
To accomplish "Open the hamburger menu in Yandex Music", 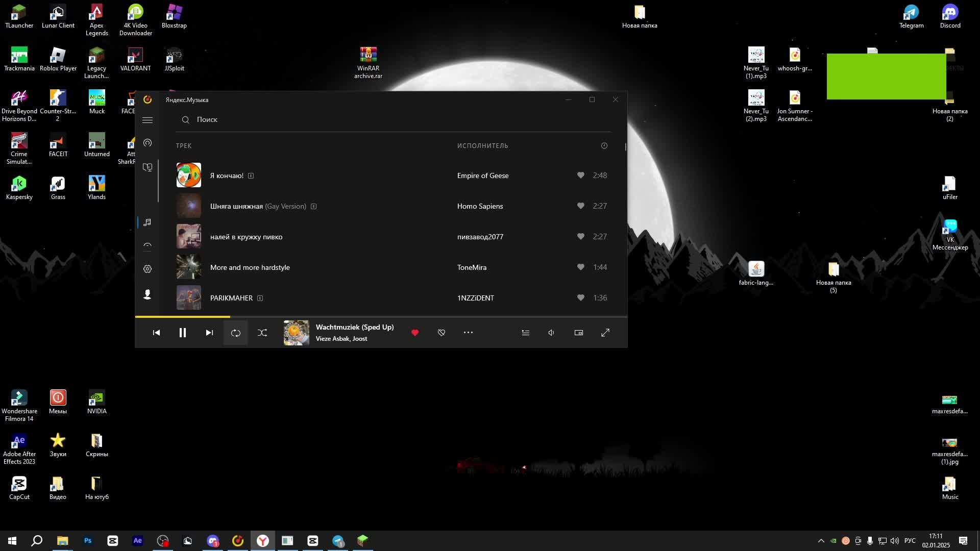I will coord(148,120).
